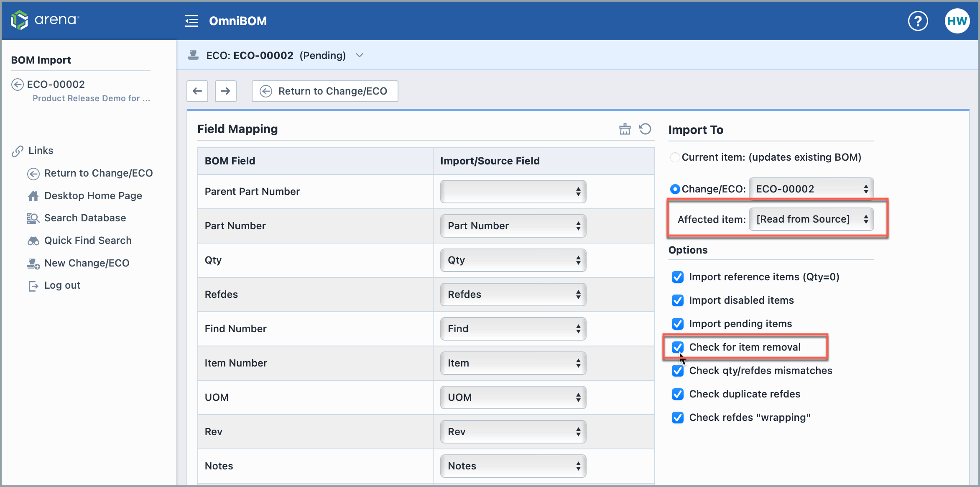The height and width of the screenshot is (487, 980).
Task: Click Return to Change/ECO button
Action: [x=325, y=91]
